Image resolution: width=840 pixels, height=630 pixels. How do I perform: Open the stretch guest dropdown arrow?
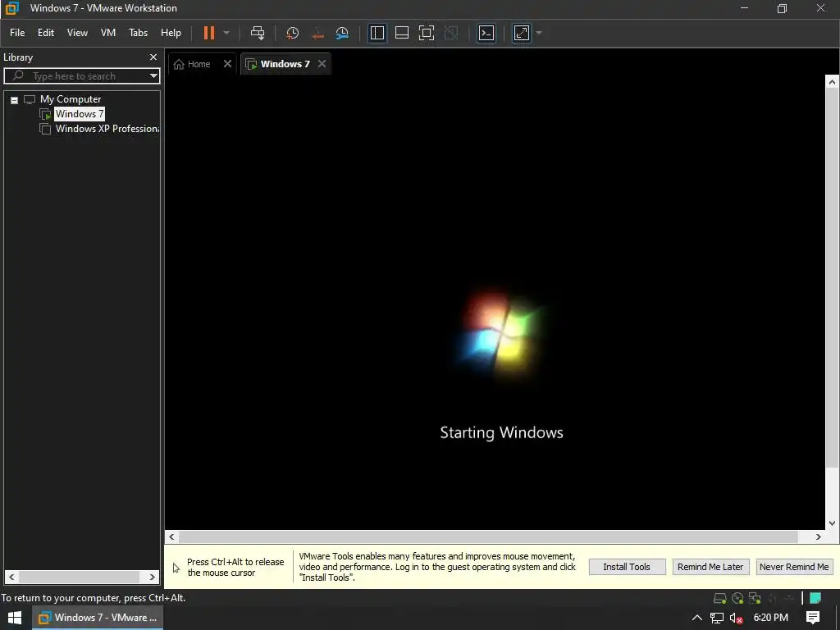click(539, 33)
